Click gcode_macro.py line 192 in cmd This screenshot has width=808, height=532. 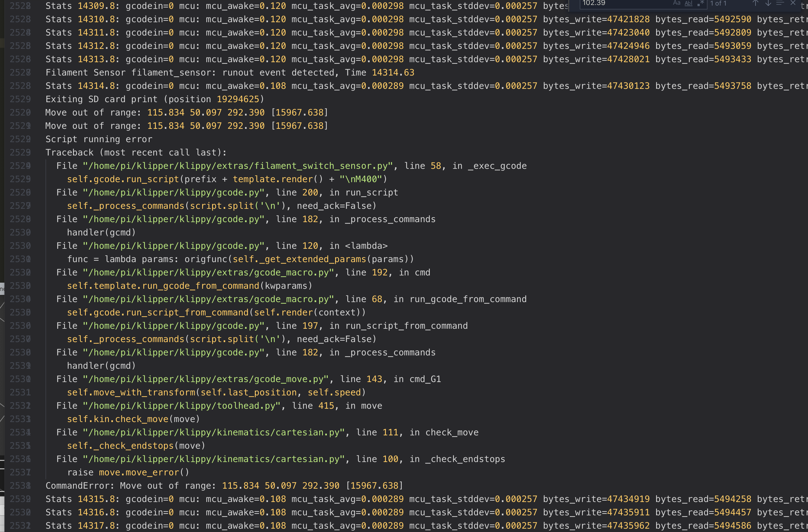(x=244, y=272)
